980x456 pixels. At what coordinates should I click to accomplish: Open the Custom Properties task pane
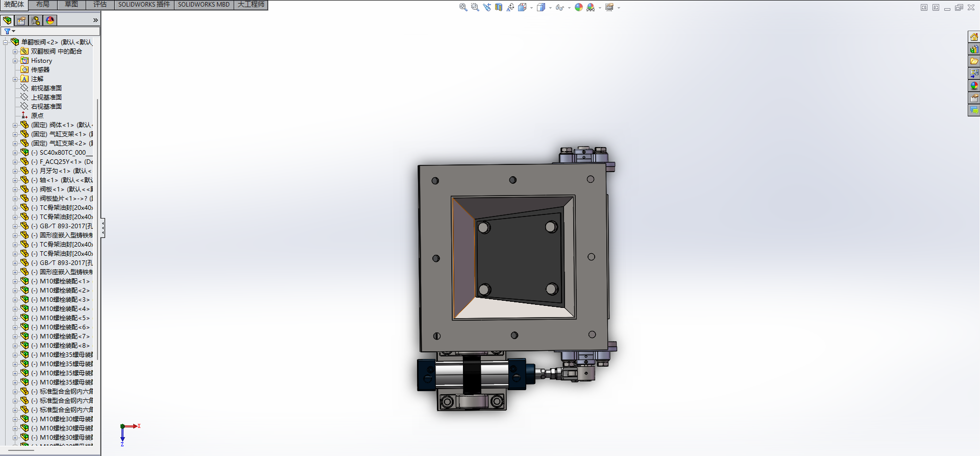974,98
